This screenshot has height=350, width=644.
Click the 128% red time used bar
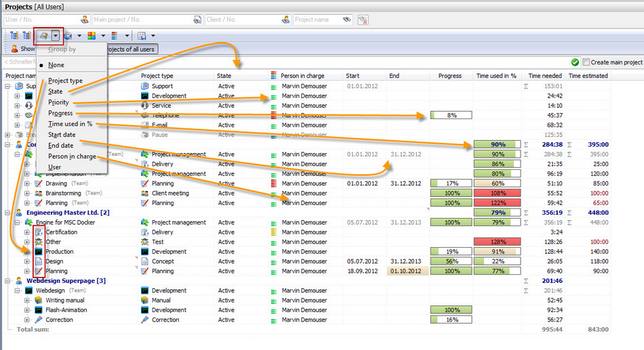[498, 242]
